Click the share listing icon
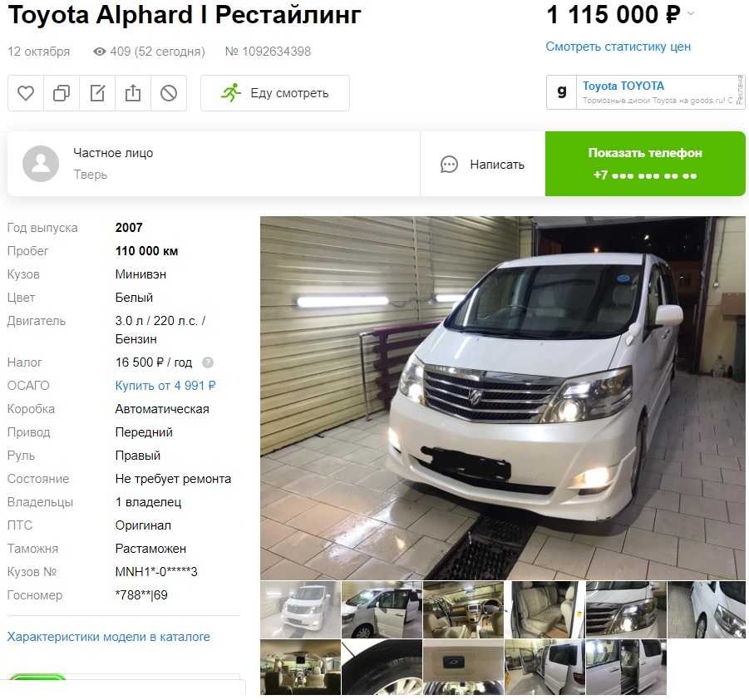749x700 pixels. click(133, 93)
